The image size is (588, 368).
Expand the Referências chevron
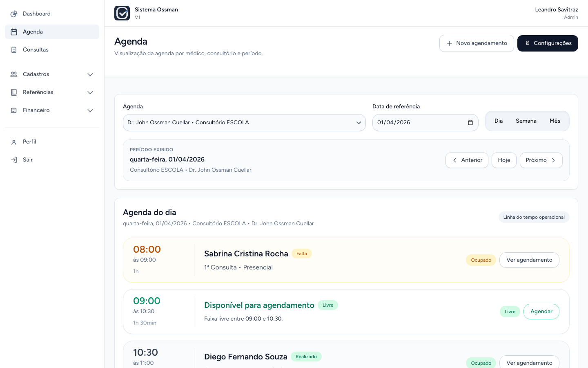(90, 92)
